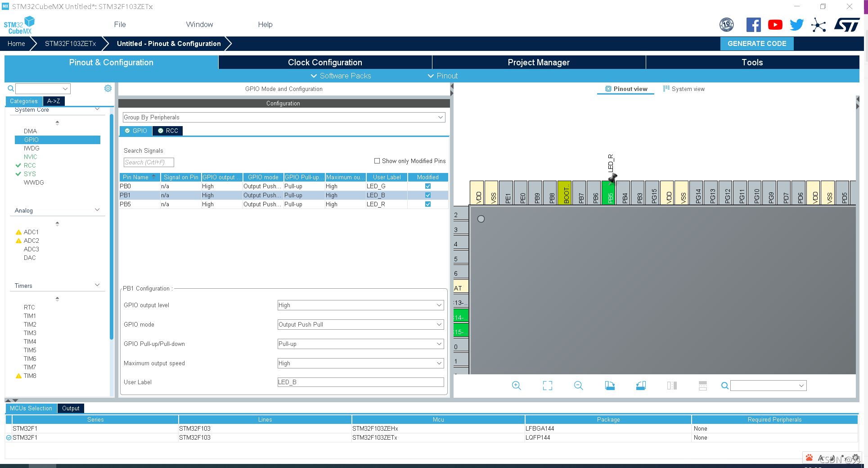Toggle Modified checkbox for PB0 row
The width and height of the screenshot is (868, 468).
pos(428,186)
